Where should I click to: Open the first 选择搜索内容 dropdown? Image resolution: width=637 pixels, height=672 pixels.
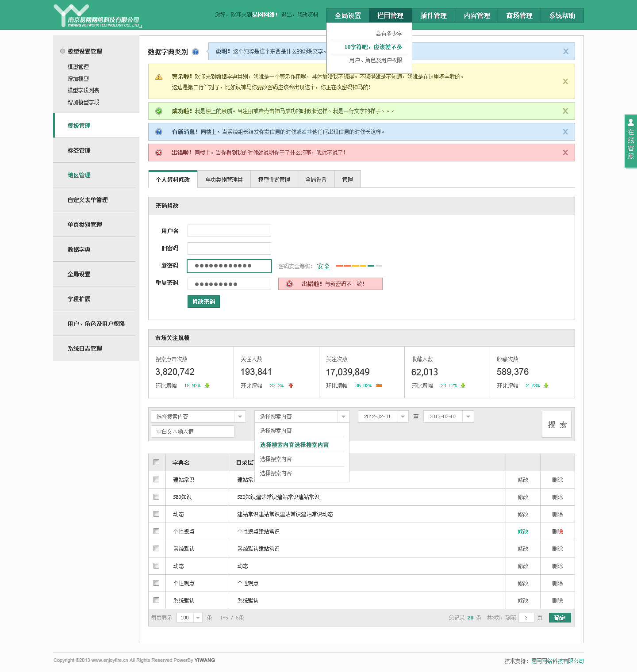coord(198,416)
